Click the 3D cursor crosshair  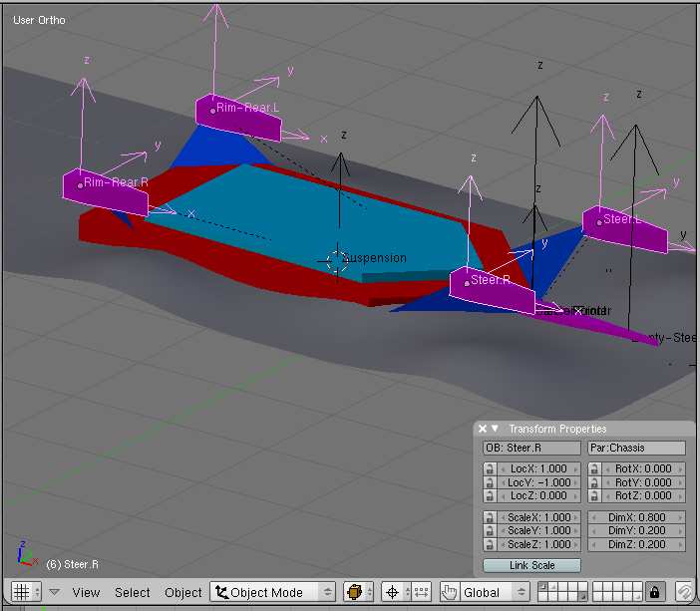tap(337, 261)
